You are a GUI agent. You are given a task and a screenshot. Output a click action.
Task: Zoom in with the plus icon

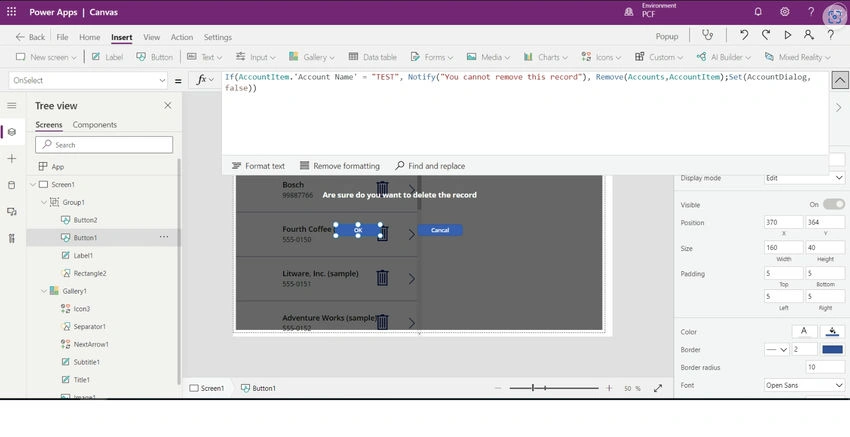(x=609, y=388)
